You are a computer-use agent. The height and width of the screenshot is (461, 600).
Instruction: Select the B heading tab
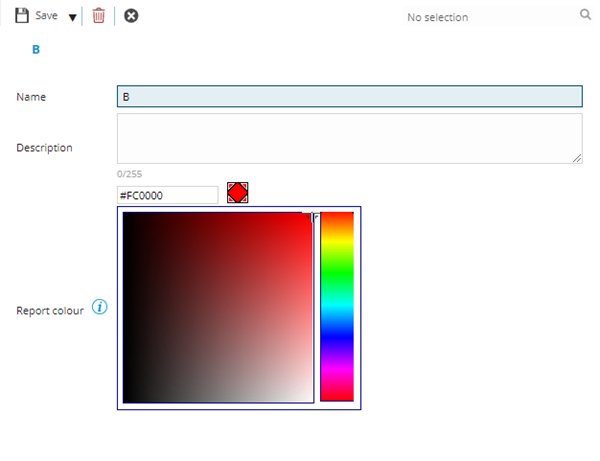[x=36, y=49]
